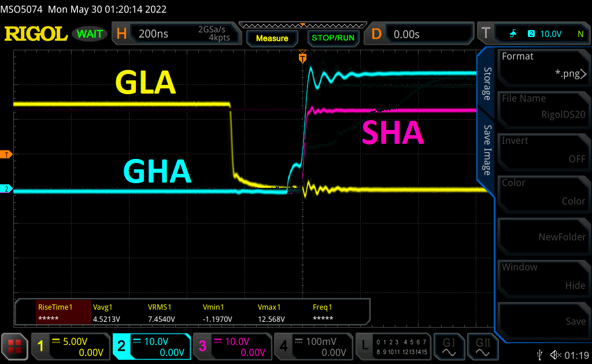
Task: Select the Freq1 measurement item
Action: coord(323,313)
